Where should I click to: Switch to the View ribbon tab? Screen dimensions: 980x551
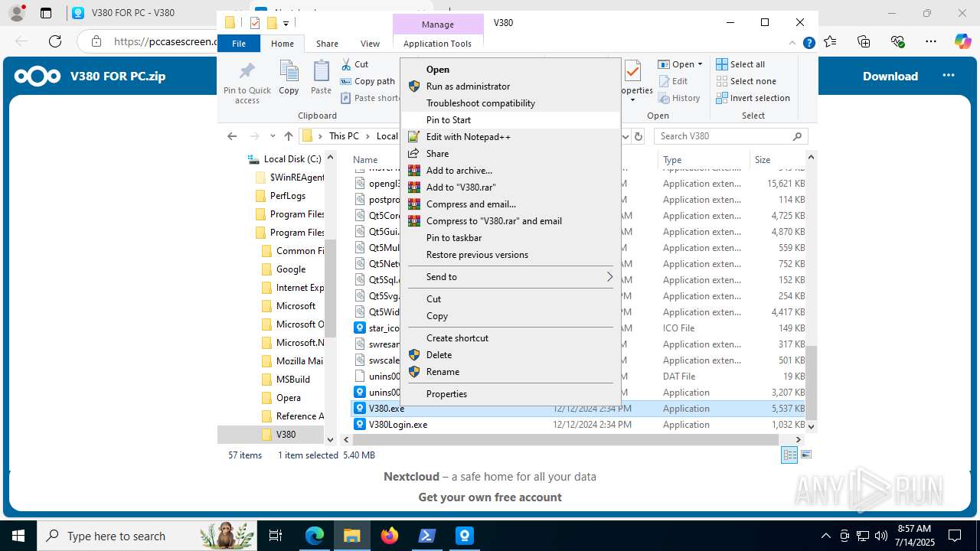tap(370, 44)
